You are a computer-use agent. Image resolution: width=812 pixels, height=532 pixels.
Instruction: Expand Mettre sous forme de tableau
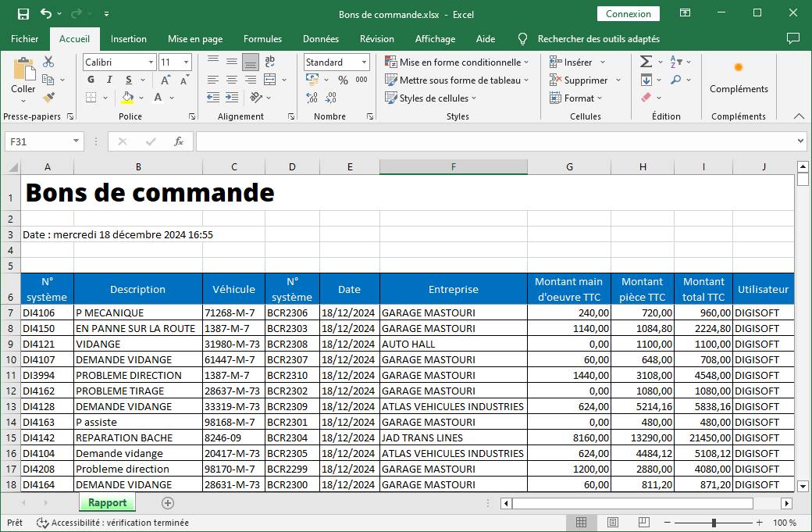(x=526, y=80)
